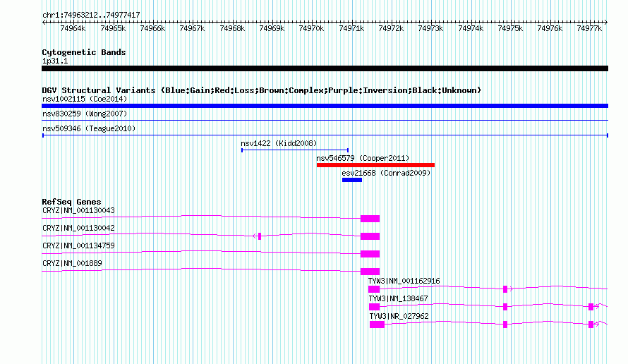Image resolution: width=628 pixels, height=364 pixels.
Task: Click the 74971k ruler tick label
Action: [x=351, y=28]
